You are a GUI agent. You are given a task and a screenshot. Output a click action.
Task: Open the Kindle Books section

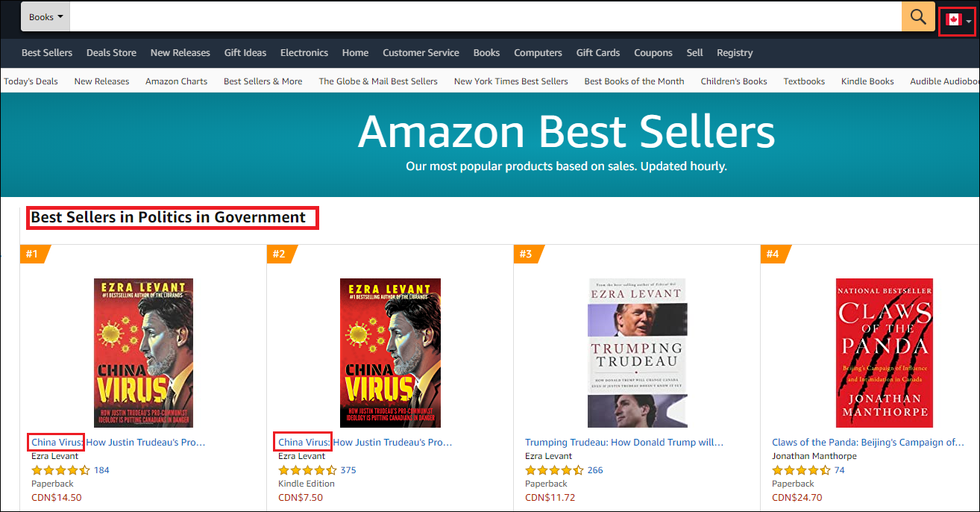pyautogui.click(x=867, y=81)
